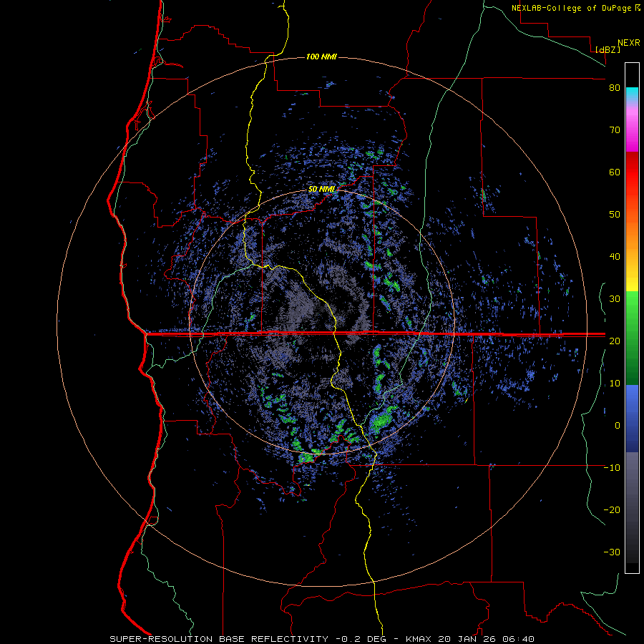Click the [dBZ] unit label

pyautogui.click(x=608, y=50)
